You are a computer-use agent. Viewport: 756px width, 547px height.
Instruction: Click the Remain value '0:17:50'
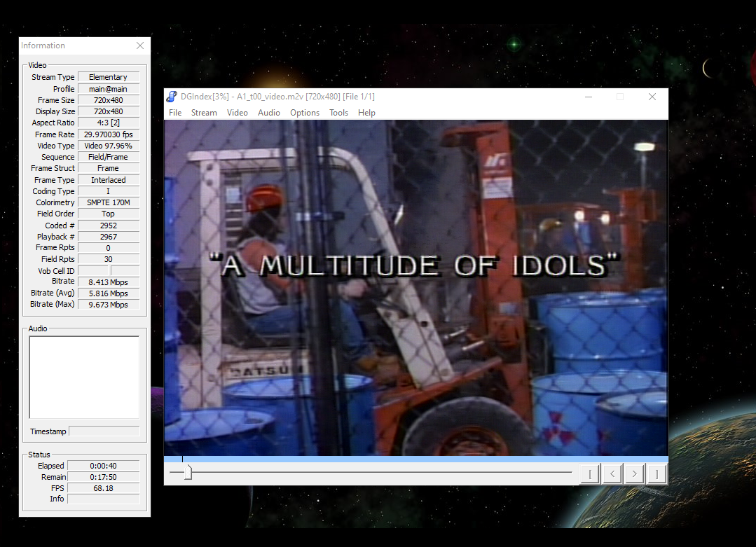click(x=104, y=477)
